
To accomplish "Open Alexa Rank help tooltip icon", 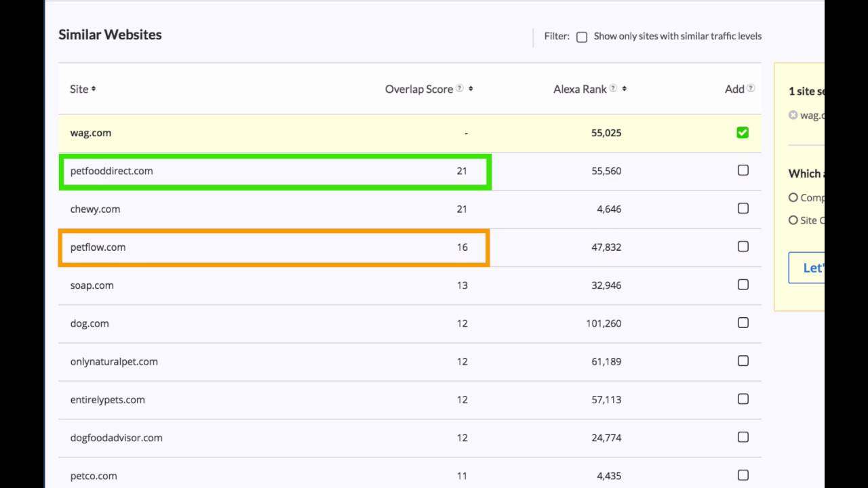I will (614, 88).
